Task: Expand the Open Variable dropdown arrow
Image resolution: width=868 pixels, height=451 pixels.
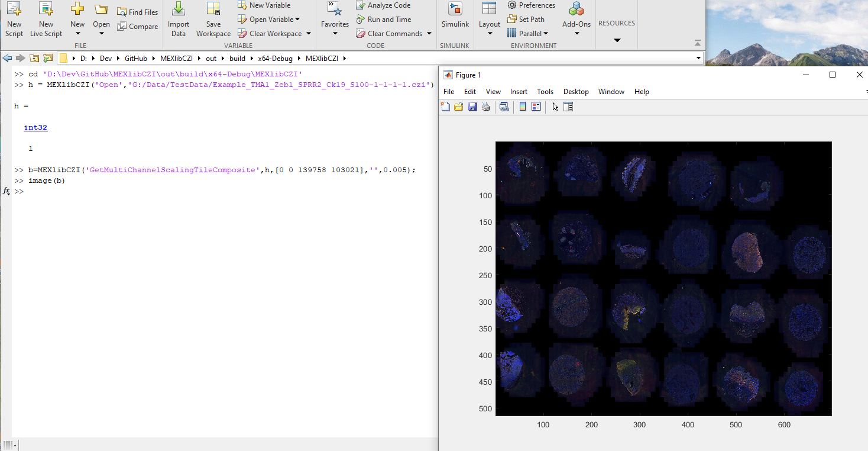Action: tap(297, 20)
